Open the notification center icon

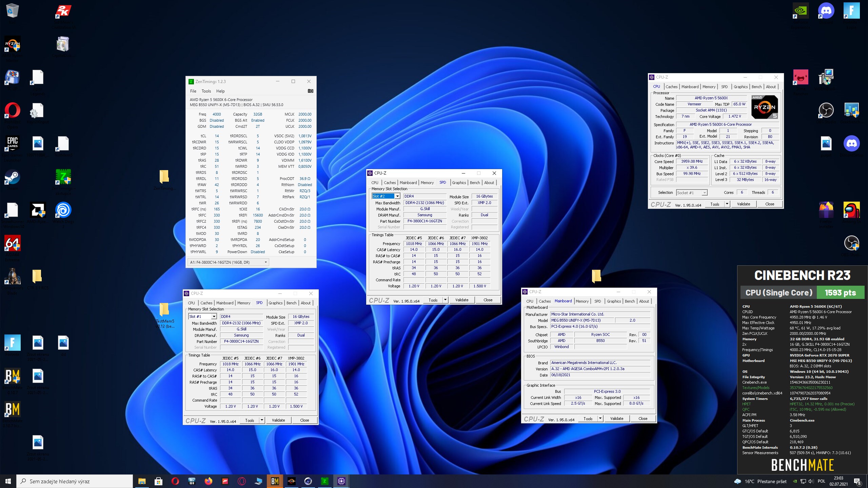[x=857, y=481]
